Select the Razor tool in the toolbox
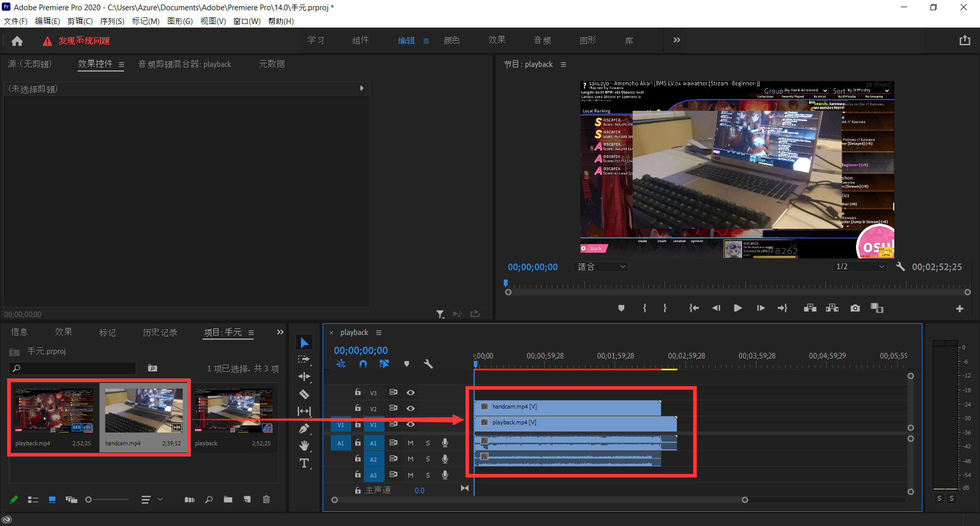 304,394
